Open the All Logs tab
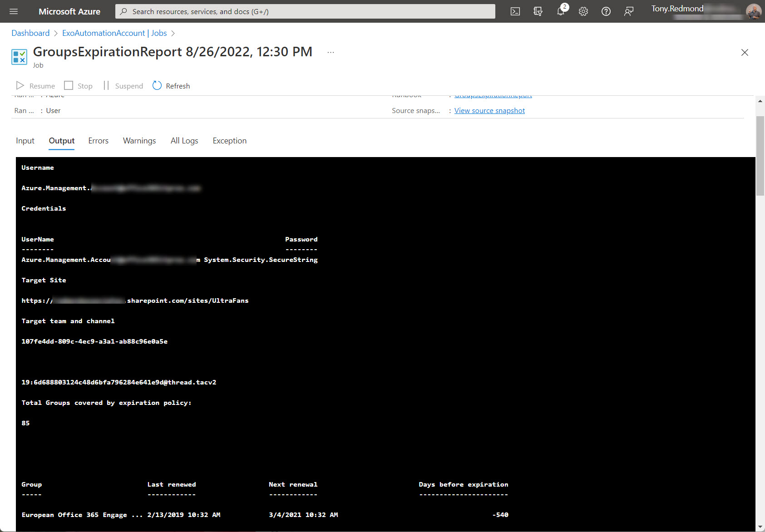The image size is (765, 532). pos(184,141)
